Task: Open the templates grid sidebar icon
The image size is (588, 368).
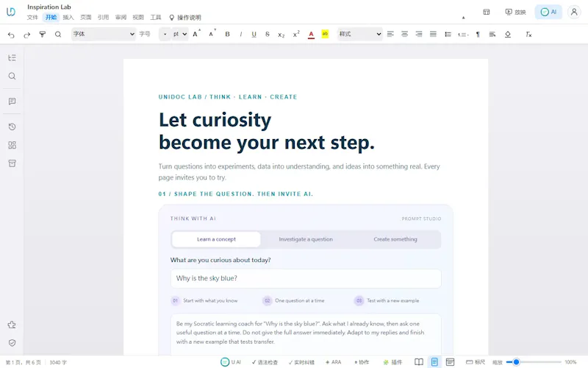Action: coord(12,145)
